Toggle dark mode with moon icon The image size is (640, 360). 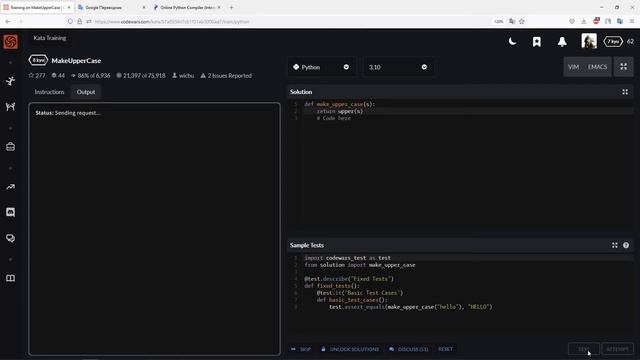click(x=512, y=41)
